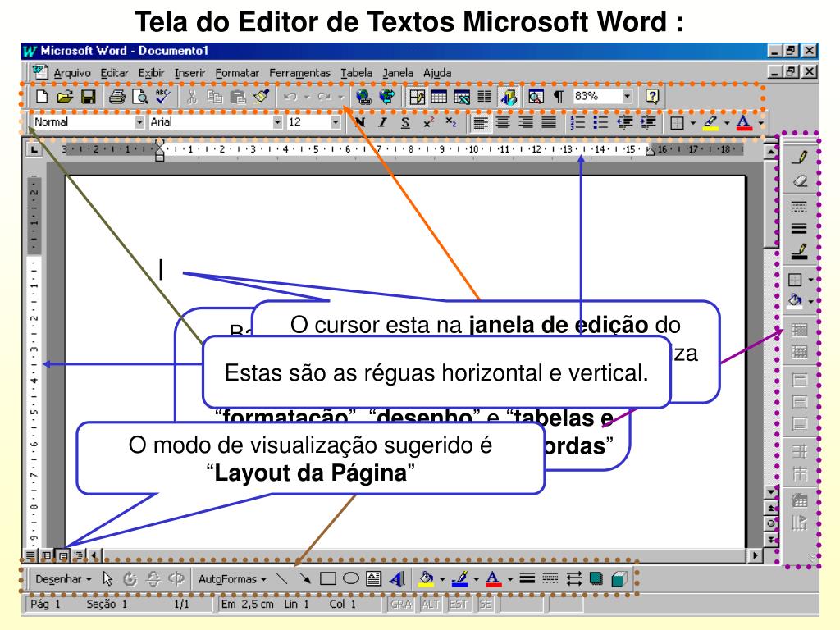Center the paragraph text

click(x=503, y=123)
